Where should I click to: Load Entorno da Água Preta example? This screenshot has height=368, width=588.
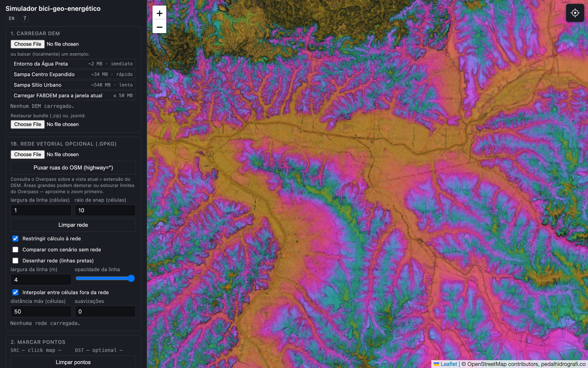[x=73, y=64]
